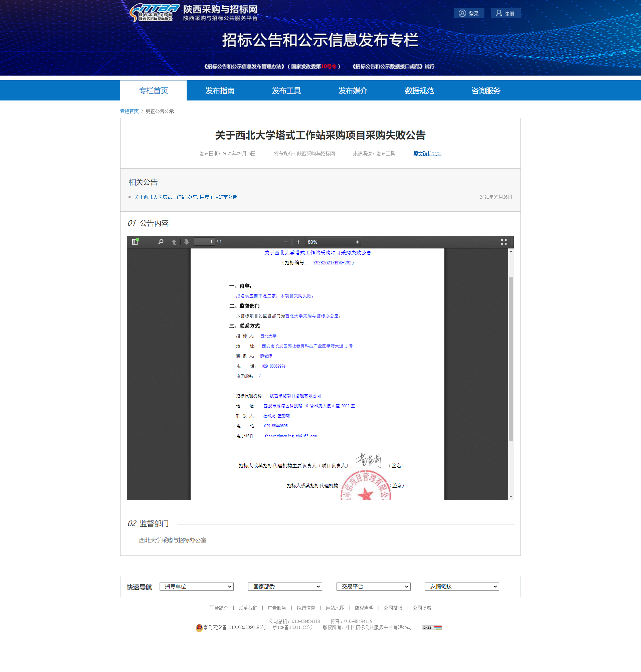Click the 登录 login user icon

[462, 13]
